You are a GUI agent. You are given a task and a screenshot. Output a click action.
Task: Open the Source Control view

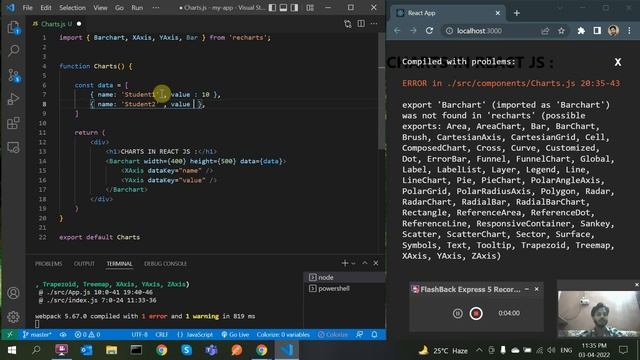13,76
